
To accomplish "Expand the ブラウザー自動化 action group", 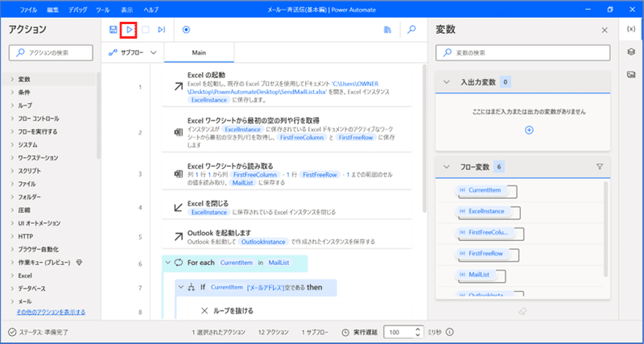I will pos(13,249).
